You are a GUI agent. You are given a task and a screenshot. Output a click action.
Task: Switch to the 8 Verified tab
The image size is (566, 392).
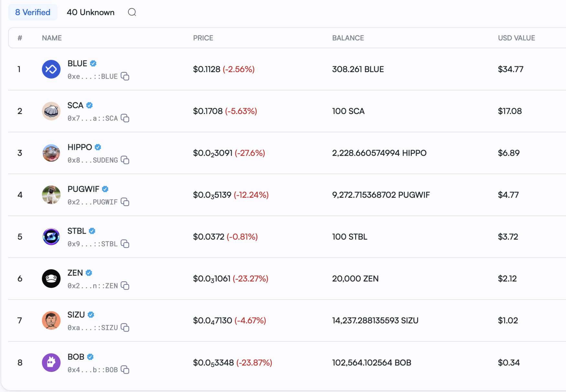click(x=33, y=12)
